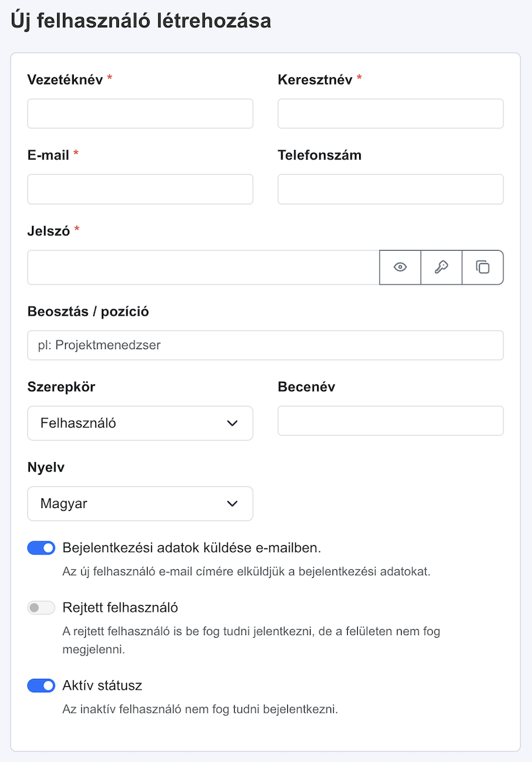
Task: Click the chevron in the Nyelv select
Action: pos(232,503)
